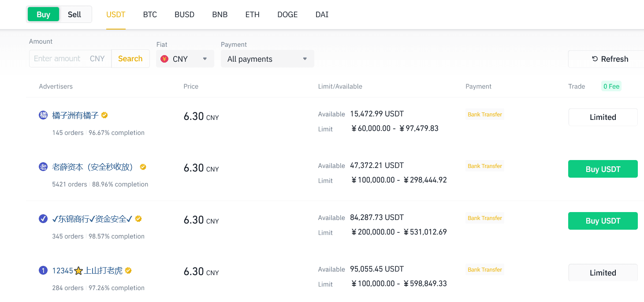Open the CNY fiat currency dropdown
The image size is (644, 302).
click(185, 59)
